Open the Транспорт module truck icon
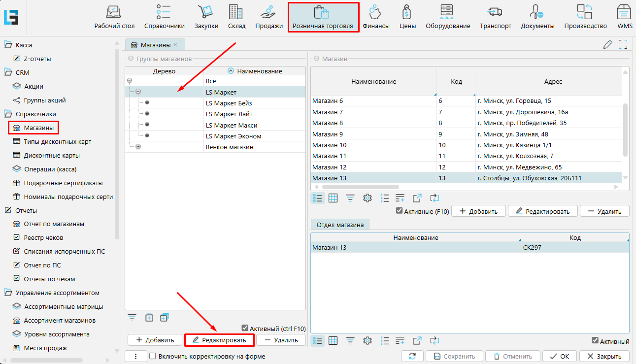 495,12
